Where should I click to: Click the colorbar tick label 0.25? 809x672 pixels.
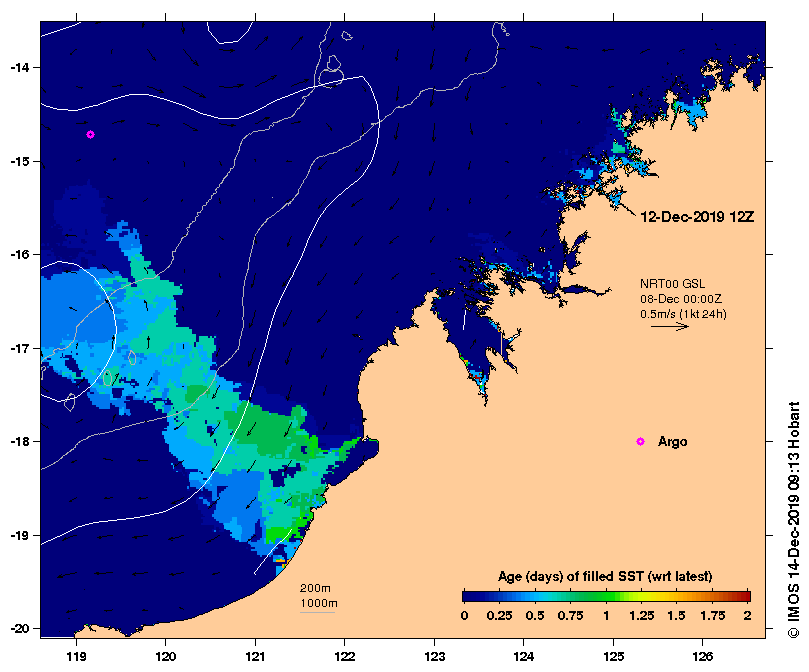[x=499, y=616]
